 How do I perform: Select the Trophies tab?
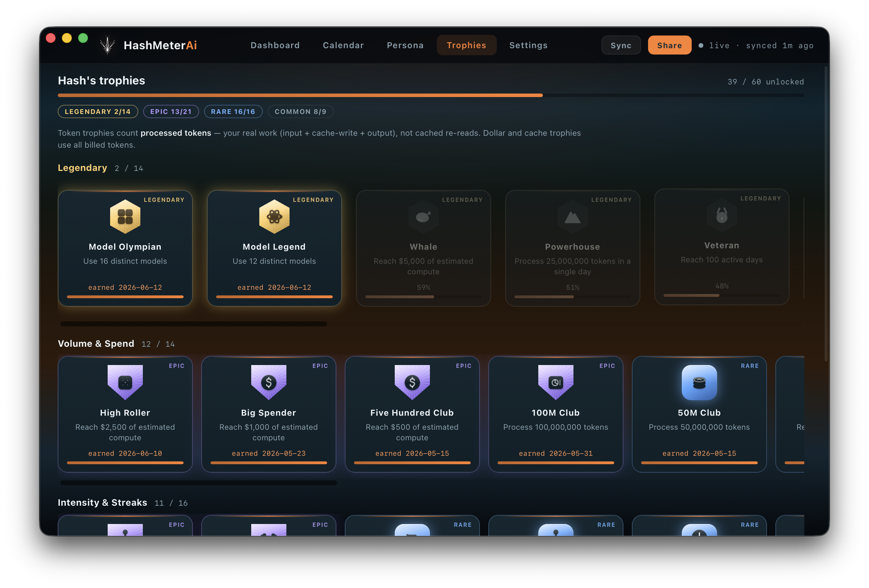tap(466, 45)
